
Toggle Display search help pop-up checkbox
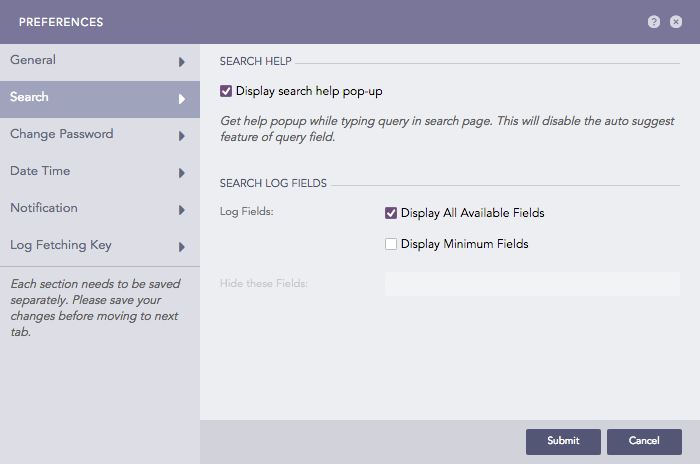(x=226, y=91)
